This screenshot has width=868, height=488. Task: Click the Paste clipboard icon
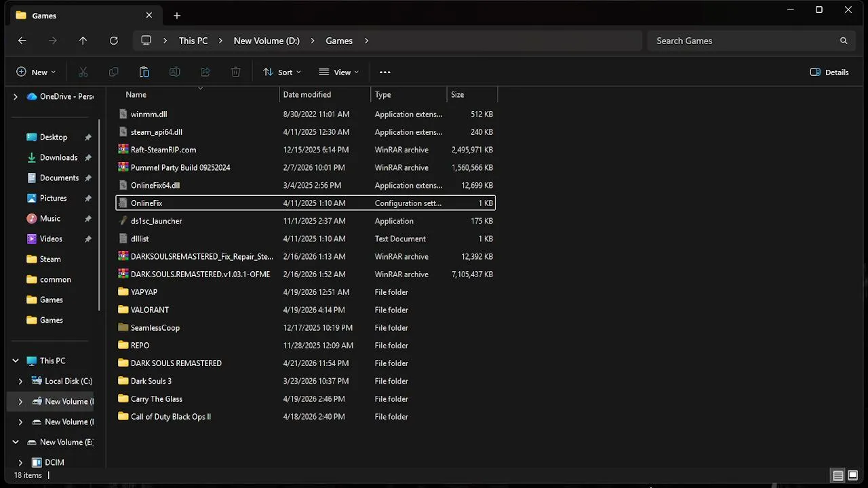pos(144,72)
